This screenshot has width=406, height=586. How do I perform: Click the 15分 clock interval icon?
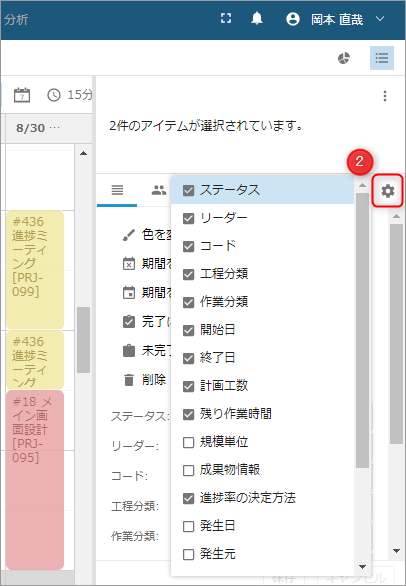(x=54, y=95)
